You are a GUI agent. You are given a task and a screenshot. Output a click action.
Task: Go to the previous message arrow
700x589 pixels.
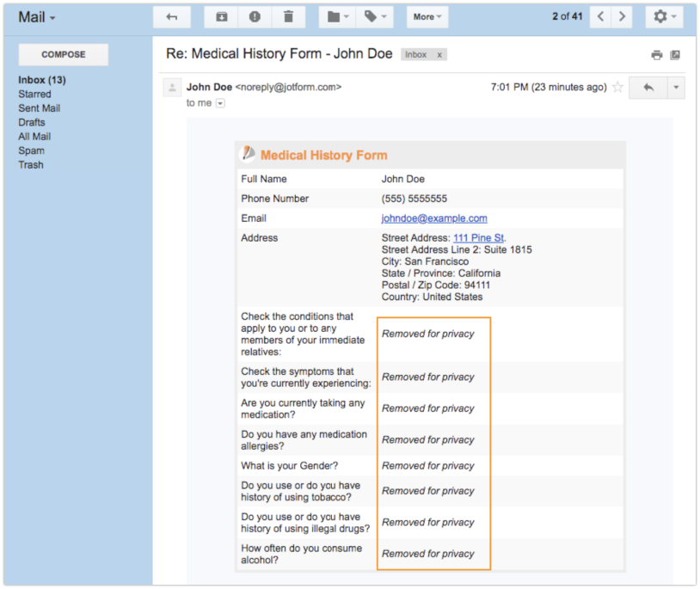602,16
